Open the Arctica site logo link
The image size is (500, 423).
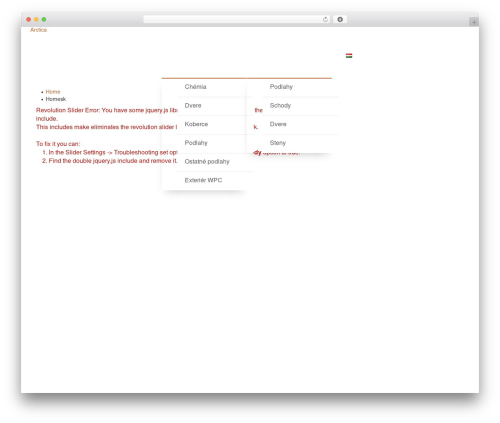point(39,30)
